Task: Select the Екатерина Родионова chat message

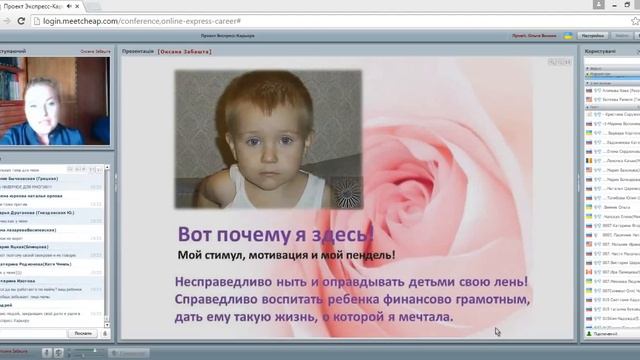Action: point(51,268)
